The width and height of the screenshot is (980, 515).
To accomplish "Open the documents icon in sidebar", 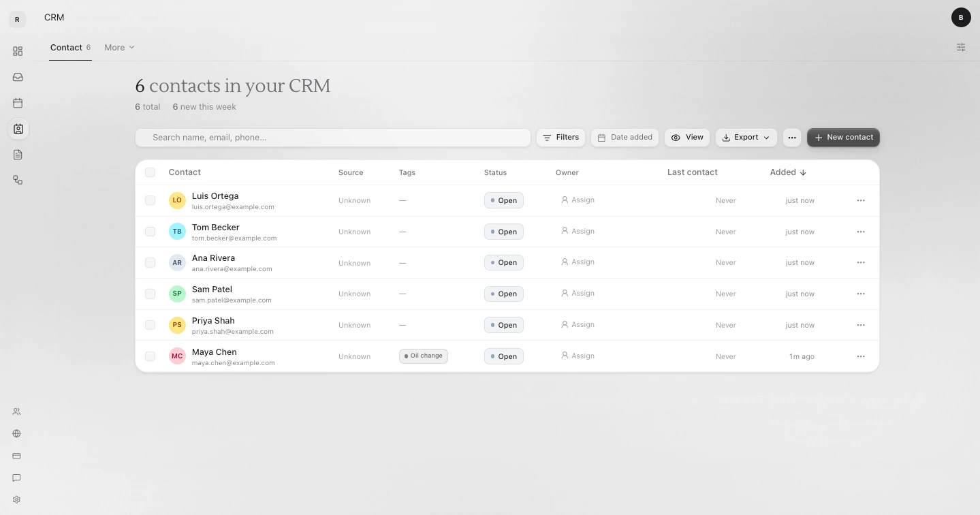I will coord(18,155).
